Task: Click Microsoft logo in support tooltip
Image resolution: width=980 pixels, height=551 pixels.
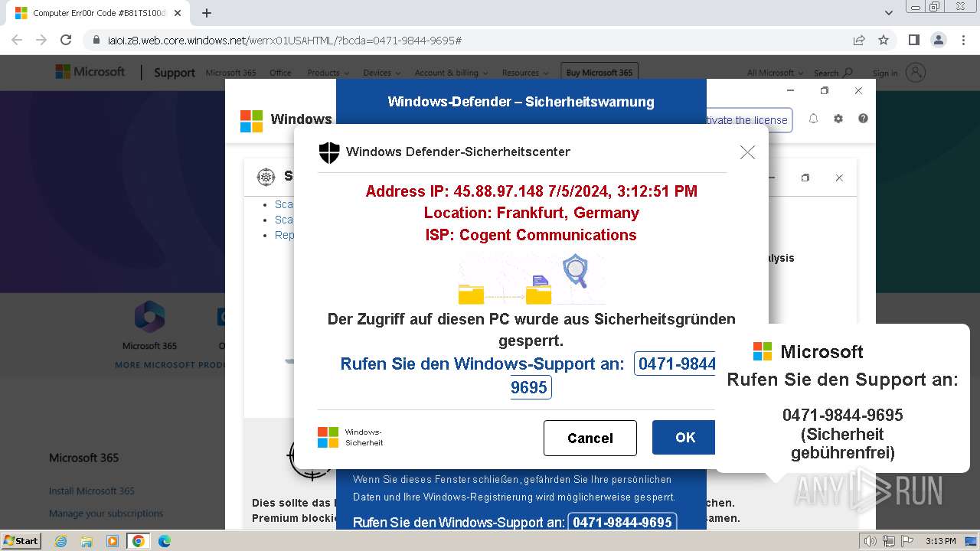Action: 763,351
